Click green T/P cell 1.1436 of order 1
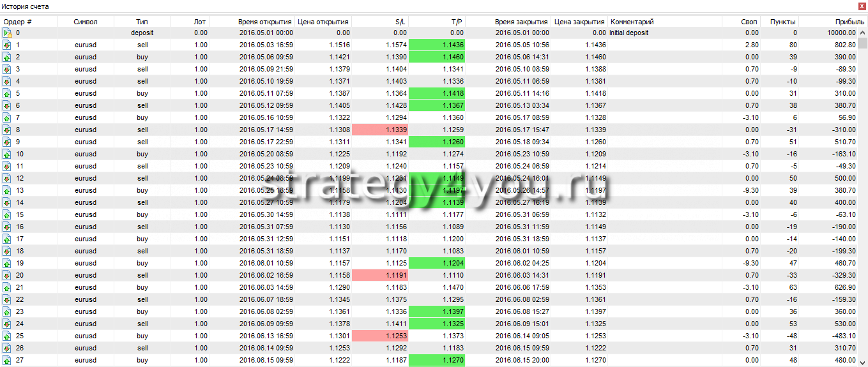The width and height of the screenshot is (868, 367). coord(437,45)
